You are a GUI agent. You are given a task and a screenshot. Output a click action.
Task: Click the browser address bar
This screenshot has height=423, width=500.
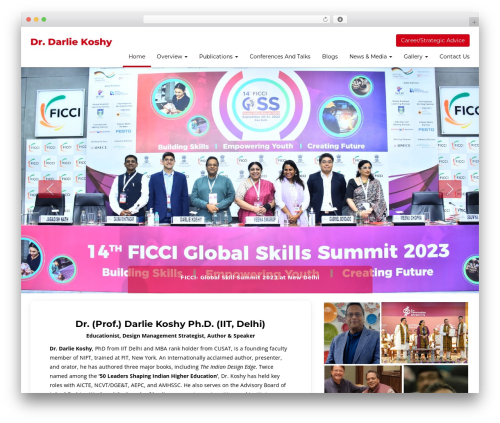point(237,19)
